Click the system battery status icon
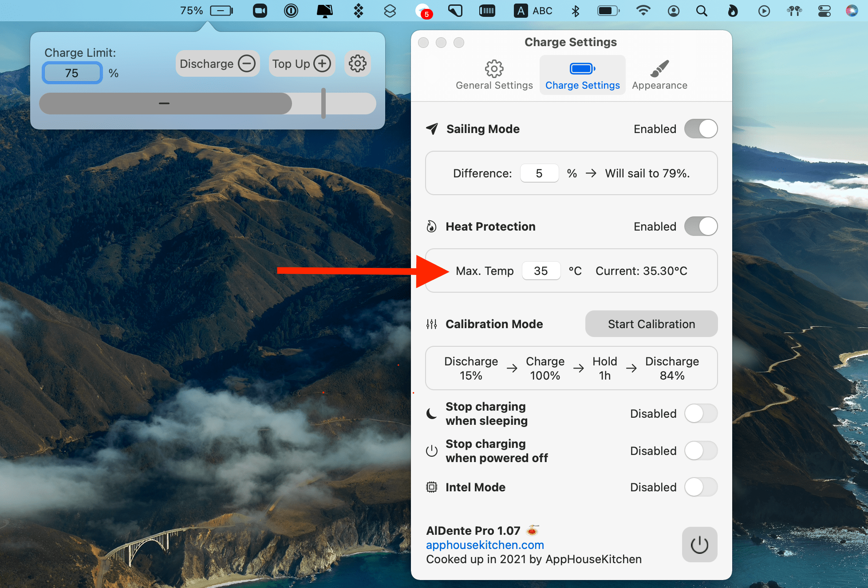Screen dimensions: 868x588 click(608, 11)
